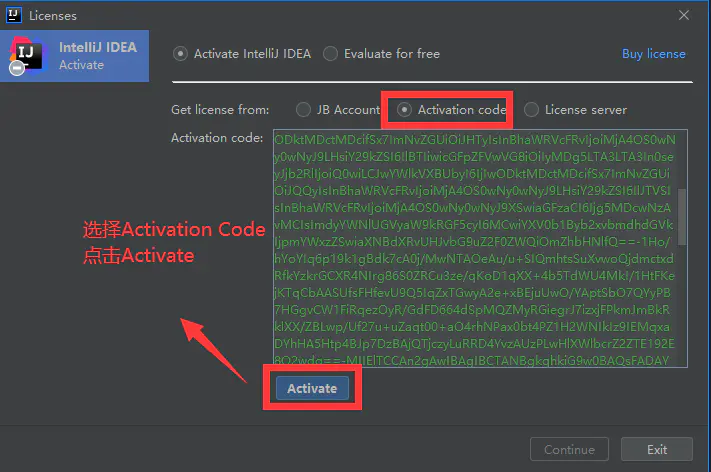
Task: Switch license source to License server
Action: pyautogui.click(x=531, y=110)
